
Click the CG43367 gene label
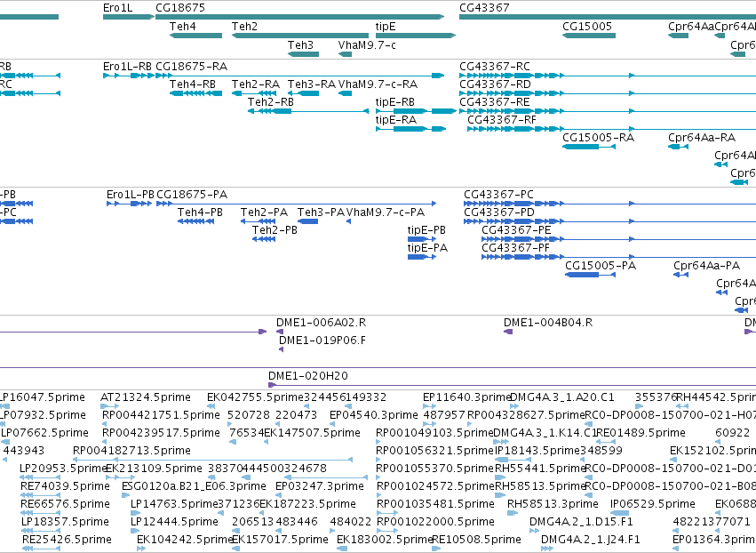484,8
